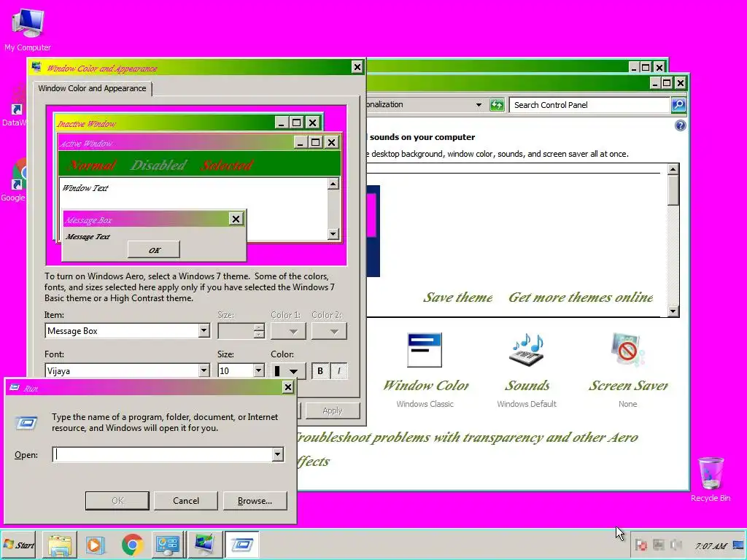Image resolution: width=747 pixels, height=560 pixels.
Task: Click the disabled Color 1 swatch dropdown
Action: (x=288, y=331)
